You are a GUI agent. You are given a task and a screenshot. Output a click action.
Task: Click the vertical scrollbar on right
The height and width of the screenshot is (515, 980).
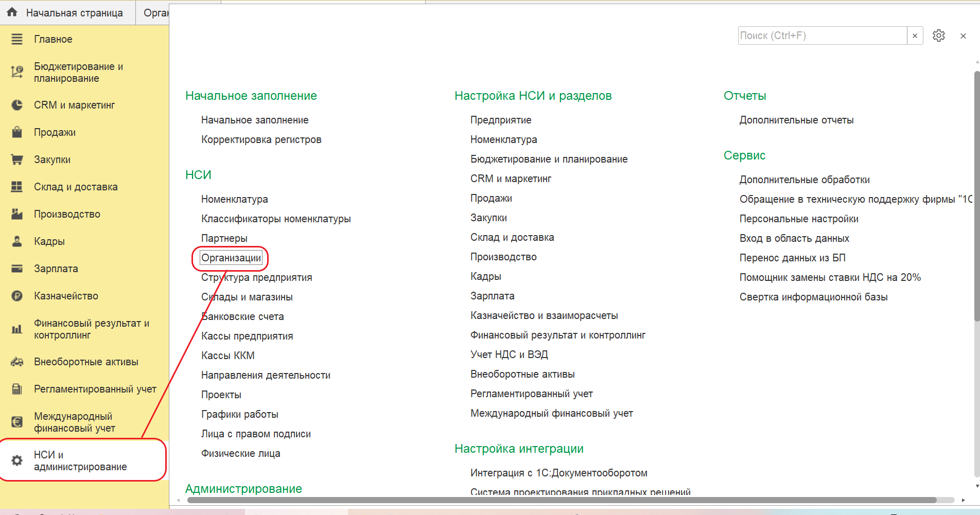976,196
